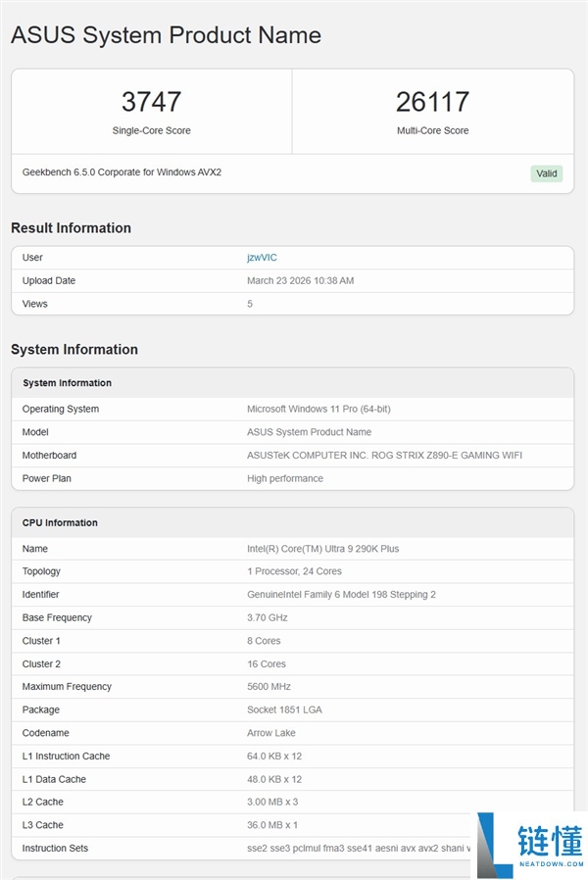The height and width of the screenshot is (880, 588).
Task: Click the Upload Date row label
Action: 49,280
